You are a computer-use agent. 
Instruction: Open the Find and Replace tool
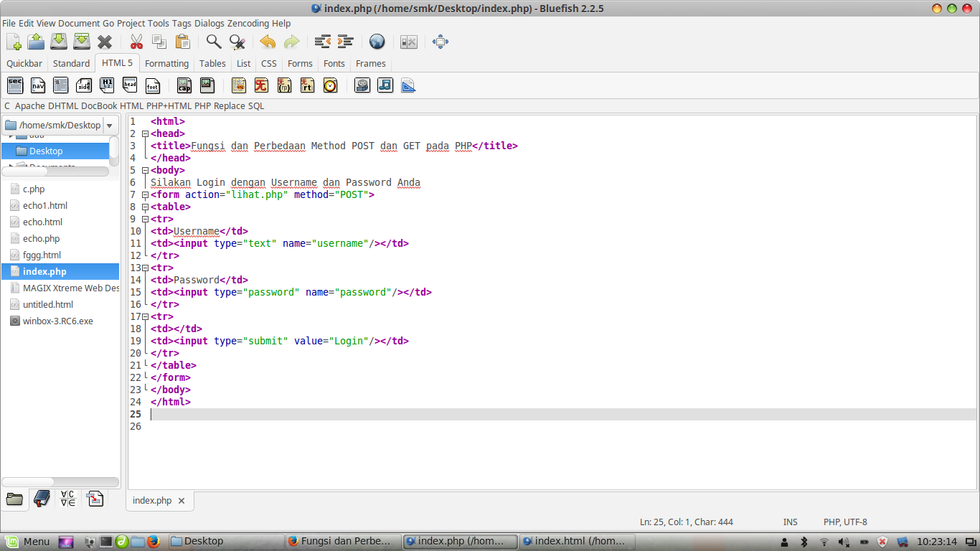point(237,42)
